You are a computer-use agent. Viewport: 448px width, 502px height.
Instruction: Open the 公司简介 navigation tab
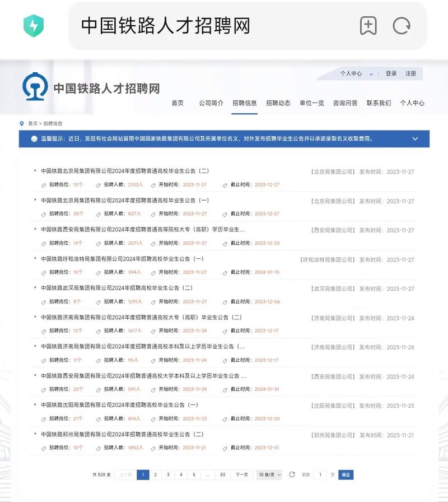pyautogui.click(x=211, y=103)
